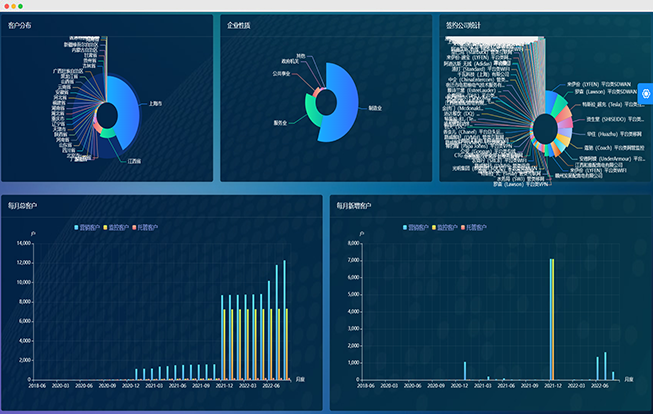Toggle 营销客户 legend in 每月新增客户 chart
Viewport: 653px width, 414px height.
coord(420,228)
